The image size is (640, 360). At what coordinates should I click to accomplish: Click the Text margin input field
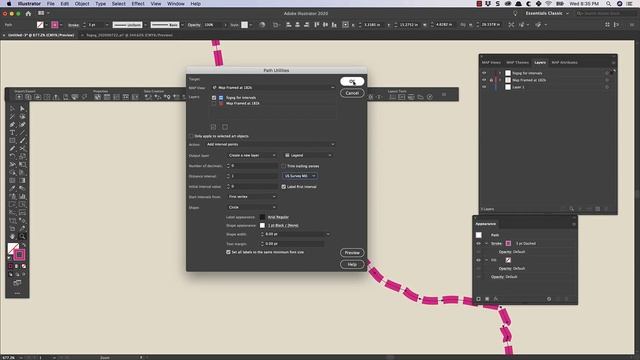click(x=294, y=244)
